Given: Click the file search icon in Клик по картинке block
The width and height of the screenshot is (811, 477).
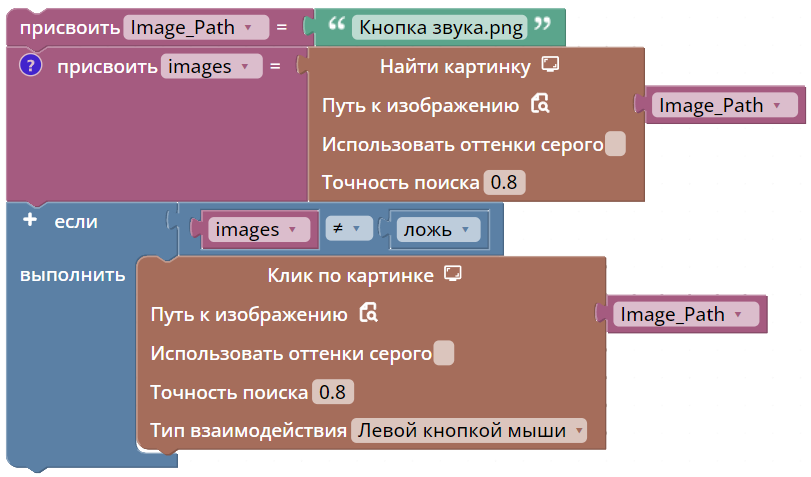Looking at the screenshot, I should 369,313.
